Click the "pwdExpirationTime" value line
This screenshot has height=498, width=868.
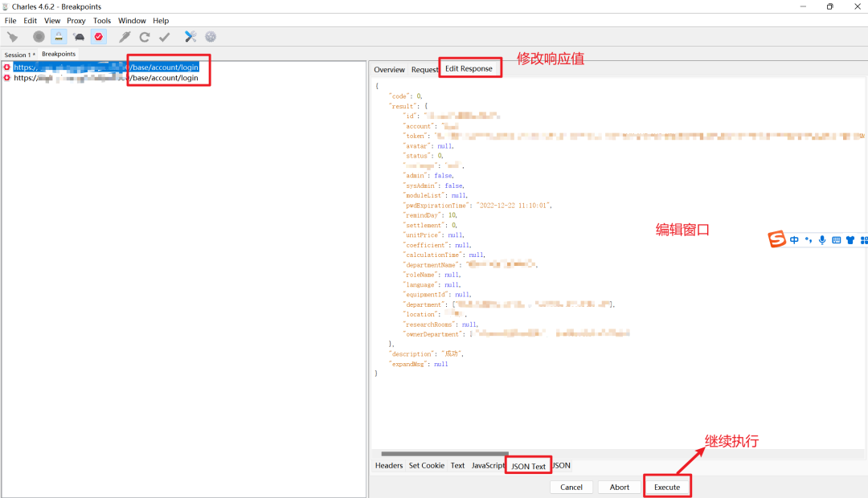[477, 206]
